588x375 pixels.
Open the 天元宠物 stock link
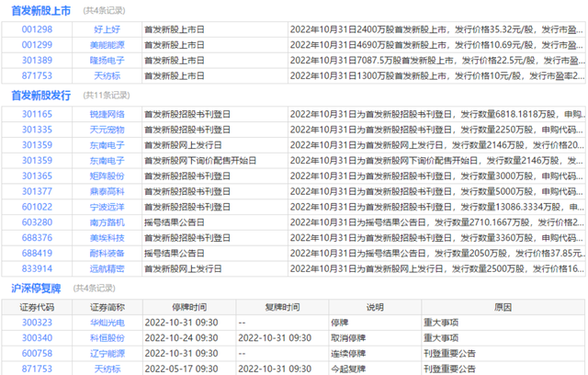[x=107, y=130]
